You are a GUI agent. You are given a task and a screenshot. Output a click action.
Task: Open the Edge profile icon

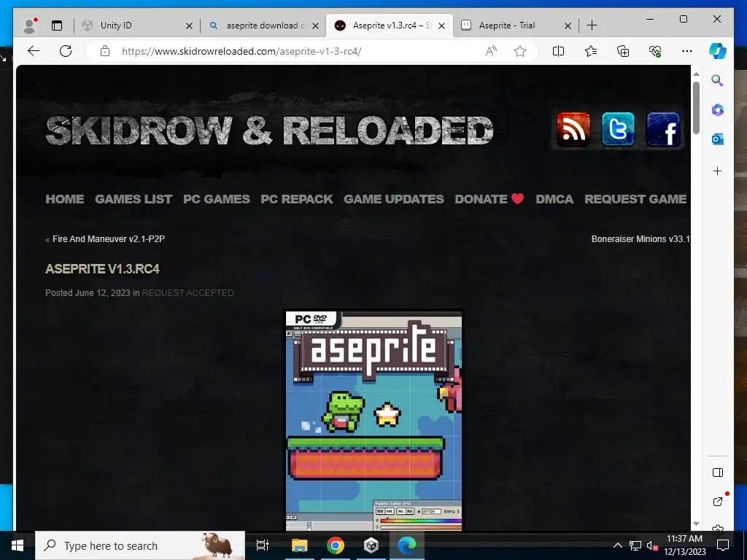[30, 26]
